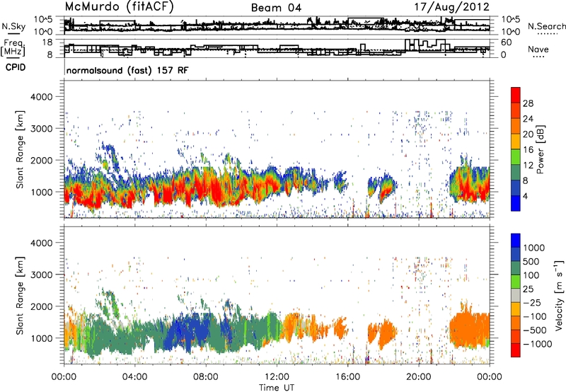Select 'normalsound (fast) 157 RF' text
Viewport: 566px width, 392px height.
[x=127, y=70]
